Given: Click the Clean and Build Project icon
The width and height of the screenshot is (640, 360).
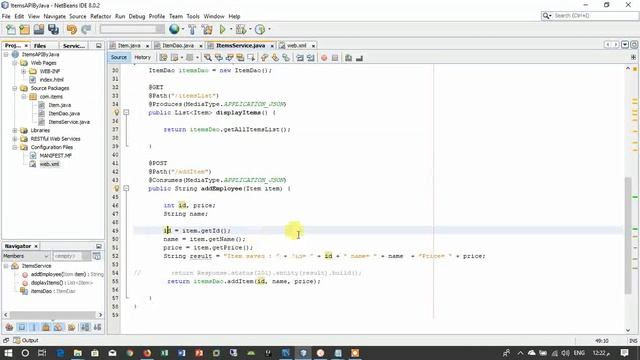Looking at the screenshot, I should 207,29.
